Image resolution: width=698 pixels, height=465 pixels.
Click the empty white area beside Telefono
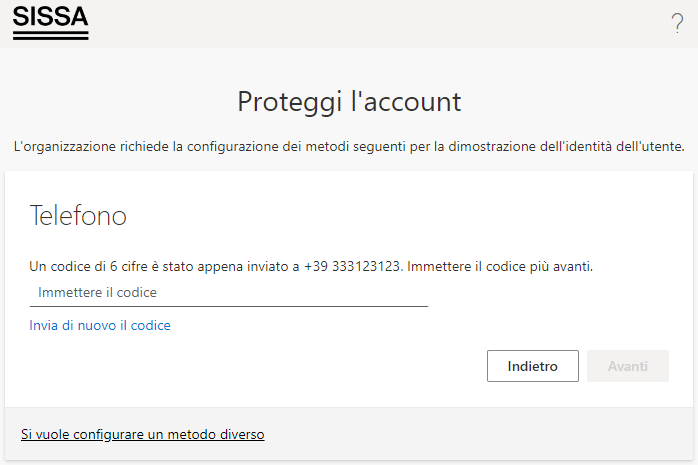(401, 215)
